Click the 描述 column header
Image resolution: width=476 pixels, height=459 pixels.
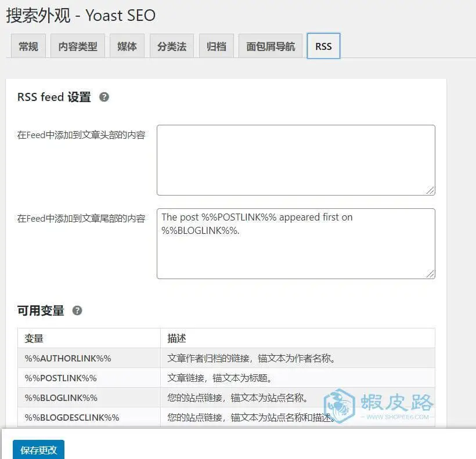pos(298,338)
